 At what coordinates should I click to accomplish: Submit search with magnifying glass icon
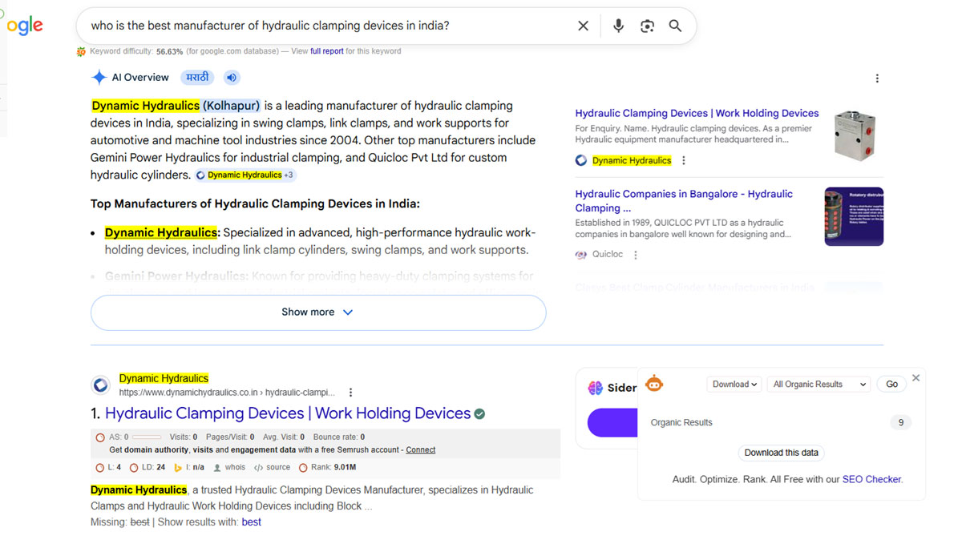pos(675,26)
